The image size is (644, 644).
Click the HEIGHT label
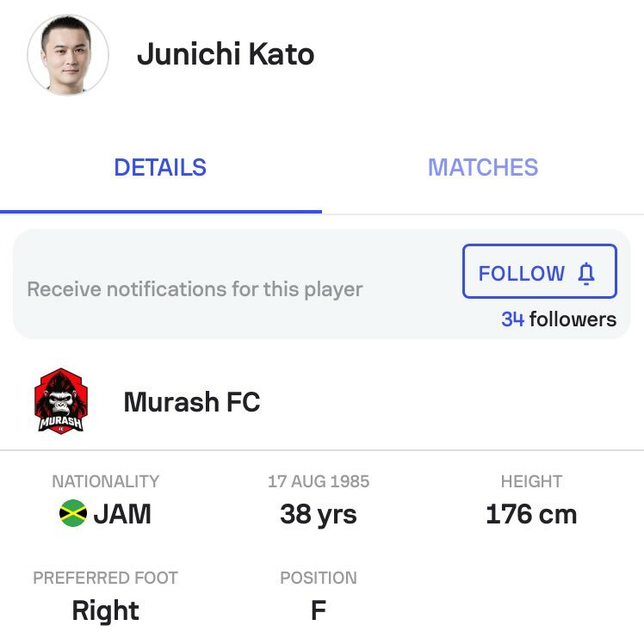(531, 481)
